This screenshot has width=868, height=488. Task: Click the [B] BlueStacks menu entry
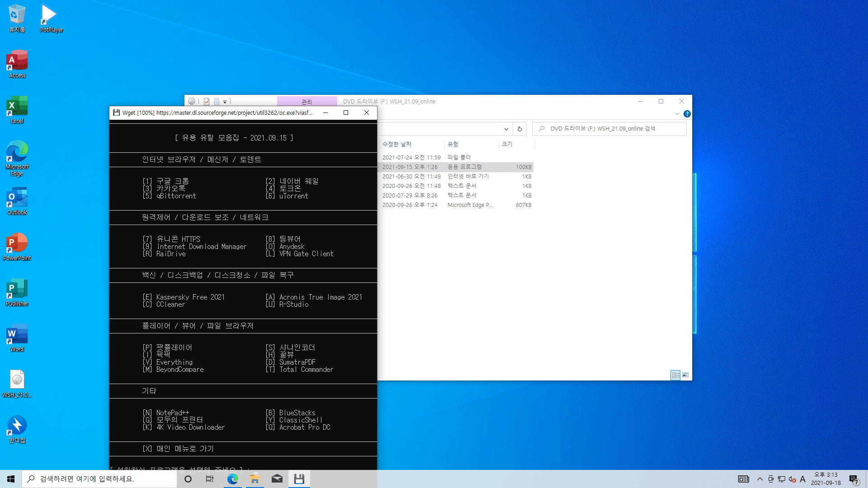point(290,413)
